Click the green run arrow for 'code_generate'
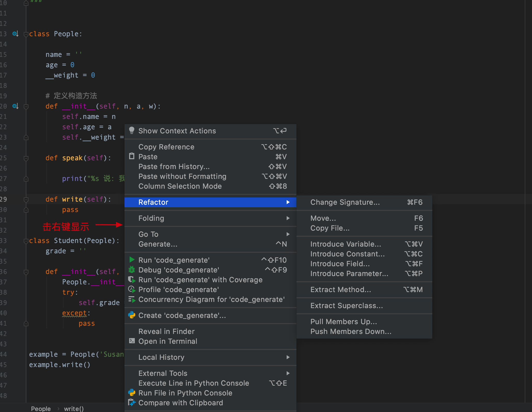Image resolution: width=532 pixels, height=412 pixels. 132,260
